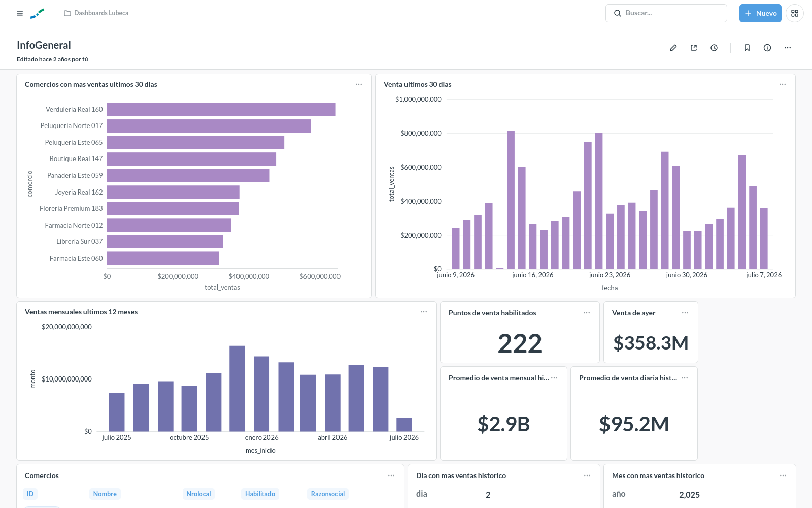Viewport: 812px width, 508px height.
Task: Open menu of Promedio de venta diaria card
Action: pyautogui.click(x=685, y=378)
